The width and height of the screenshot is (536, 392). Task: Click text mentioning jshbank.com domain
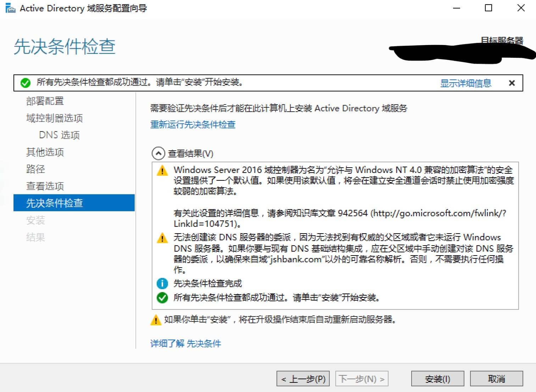pyautogui.click(x=338, y=259)
